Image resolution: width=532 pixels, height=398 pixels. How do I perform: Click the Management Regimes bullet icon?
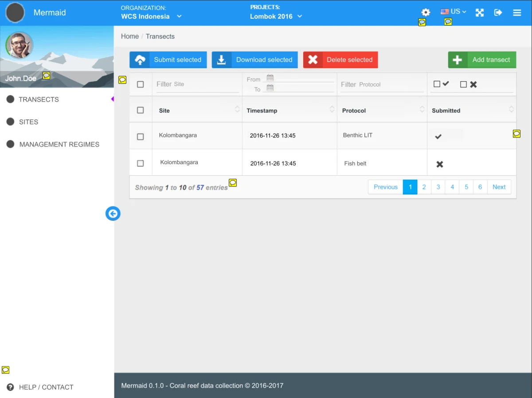pos(10,144)
